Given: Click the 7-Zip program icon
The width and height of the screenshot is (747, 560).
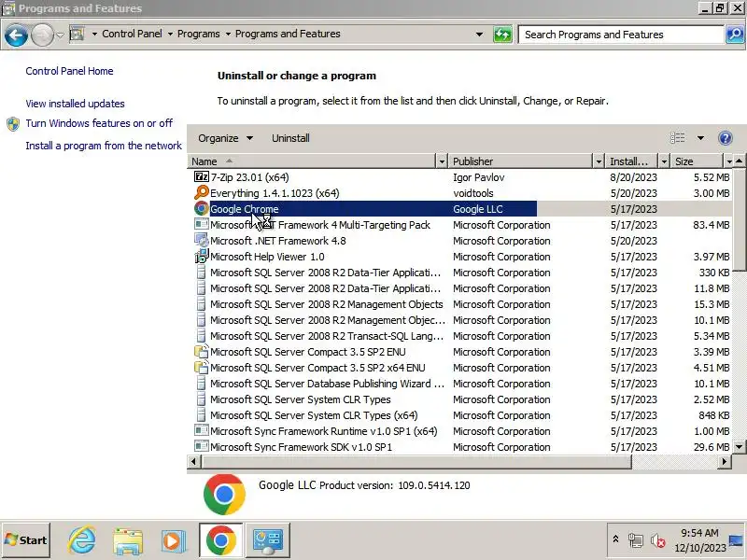Looking at the screenshot, I should pos(202,177).
